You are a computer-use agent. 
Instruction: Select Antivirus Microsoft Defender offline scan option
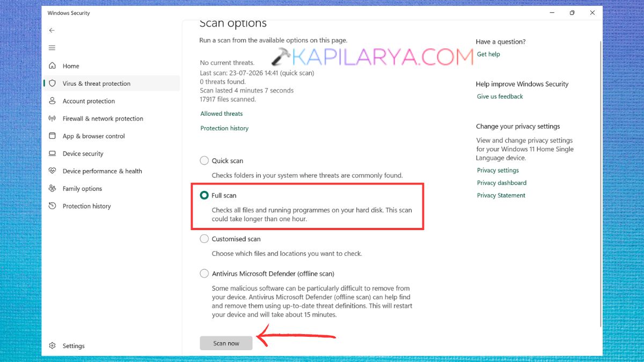point(204,274)
